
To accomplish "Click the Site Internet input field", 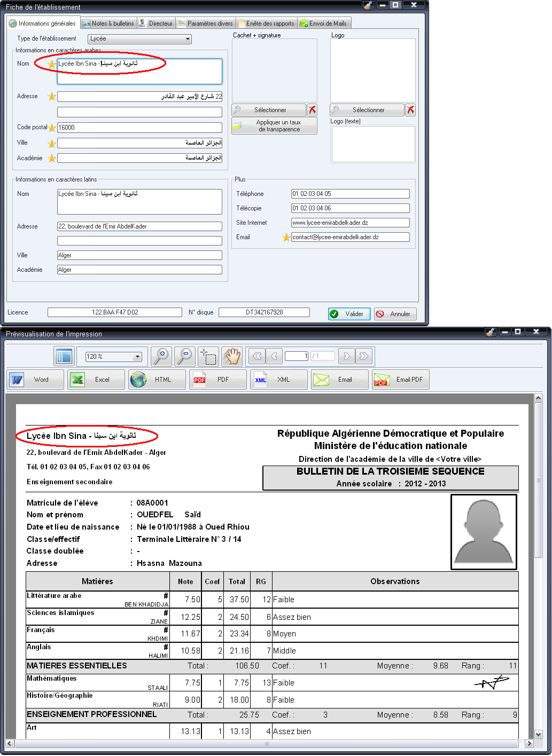I will pyautogui.click(x=351, y=223).
